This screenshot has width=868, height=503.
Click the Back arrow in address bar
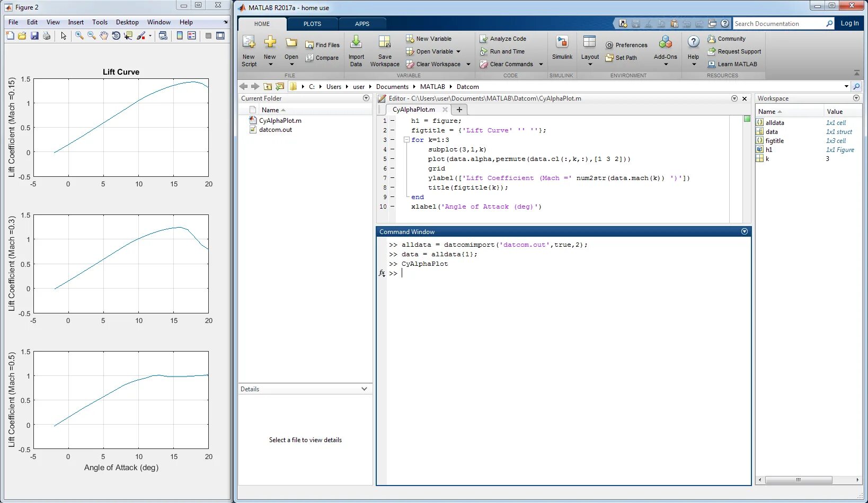click(243, 86)
